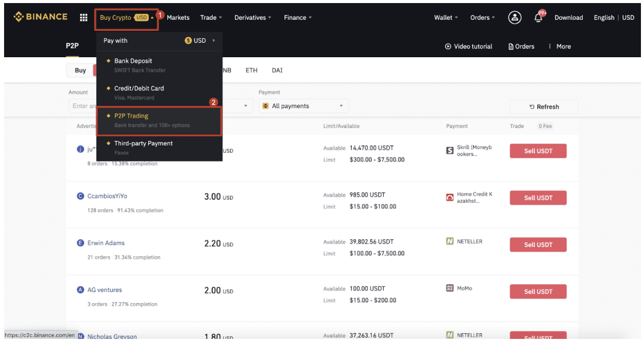Click the Skrill payment icon
The width and height of the screenshot is (644, 343).
[450, 151]
